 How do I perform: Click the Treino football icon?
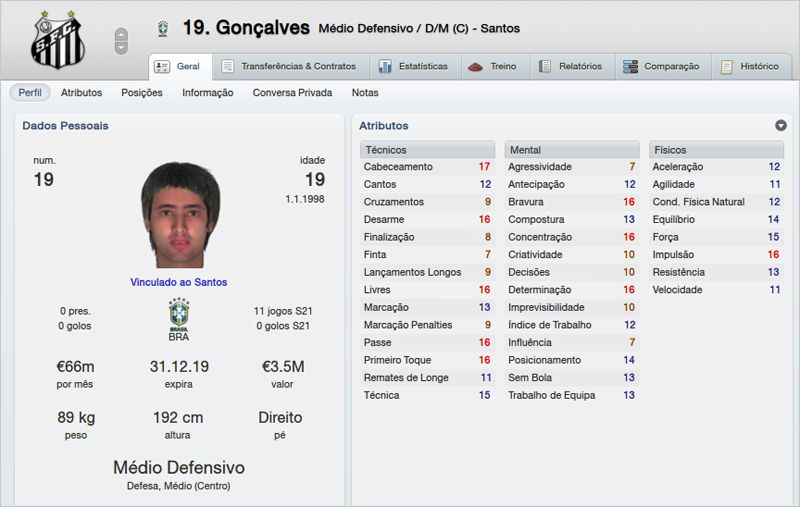tap(475, 67)
